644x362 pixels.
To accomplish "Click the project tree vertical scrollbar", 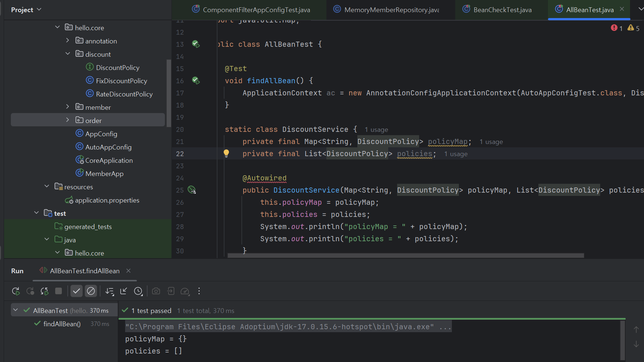I will pyautogui.click(x=169, y=93).
